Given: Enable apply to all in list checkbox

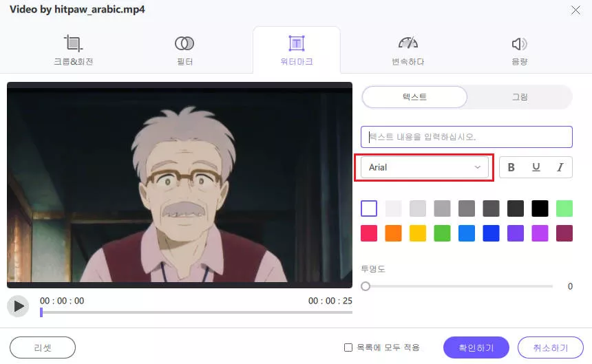Looking at the screenshot, I should [348, 347].
